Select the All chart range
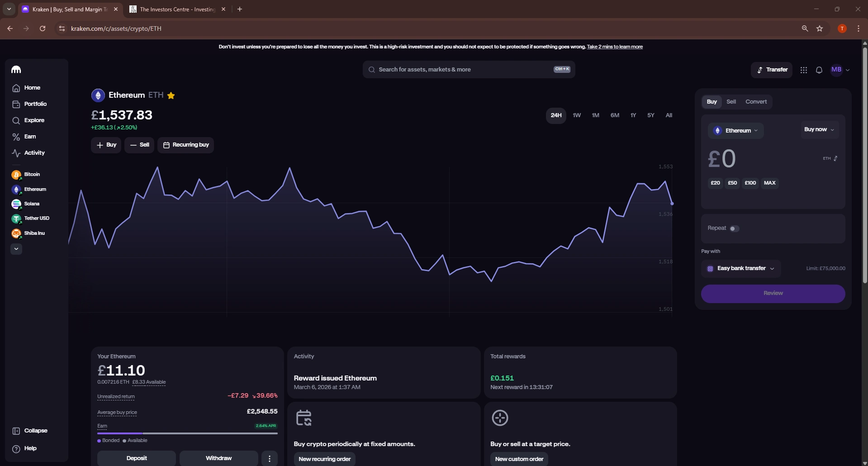 click(x=669, y=115)
